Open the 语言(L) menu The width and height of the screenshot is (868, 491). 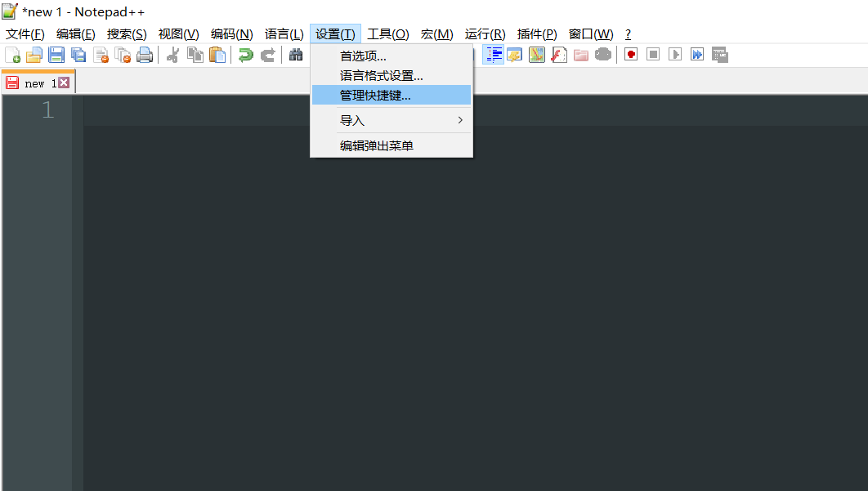(x=284, y=34)
